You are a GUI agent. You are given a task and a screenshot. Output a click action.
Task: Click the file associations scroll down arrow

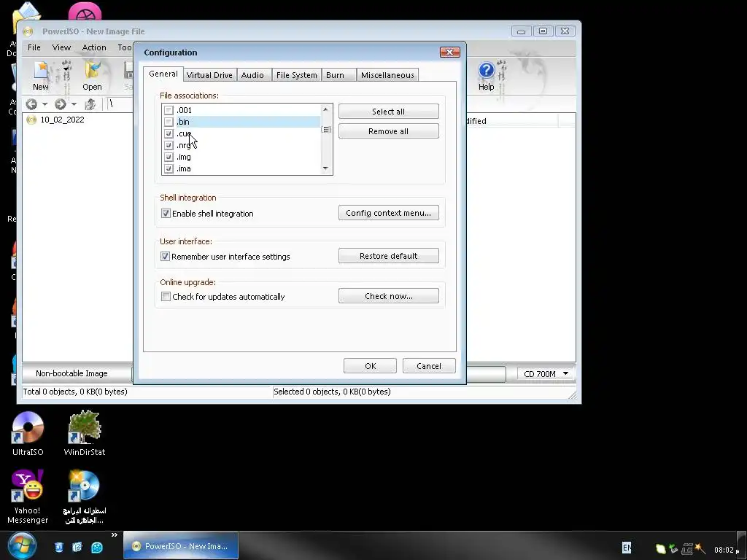click(326, 168)
